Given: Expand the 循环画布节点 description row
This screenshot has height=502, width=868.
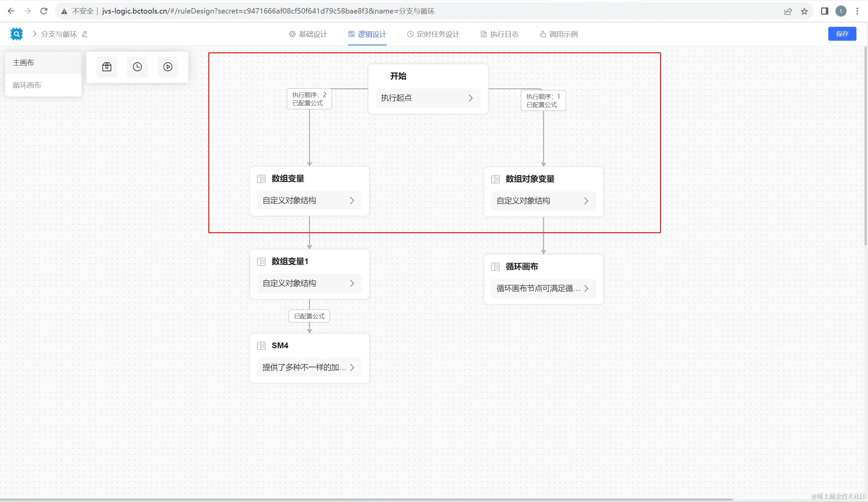Looking at the screenshot, I should pos(586,288).
